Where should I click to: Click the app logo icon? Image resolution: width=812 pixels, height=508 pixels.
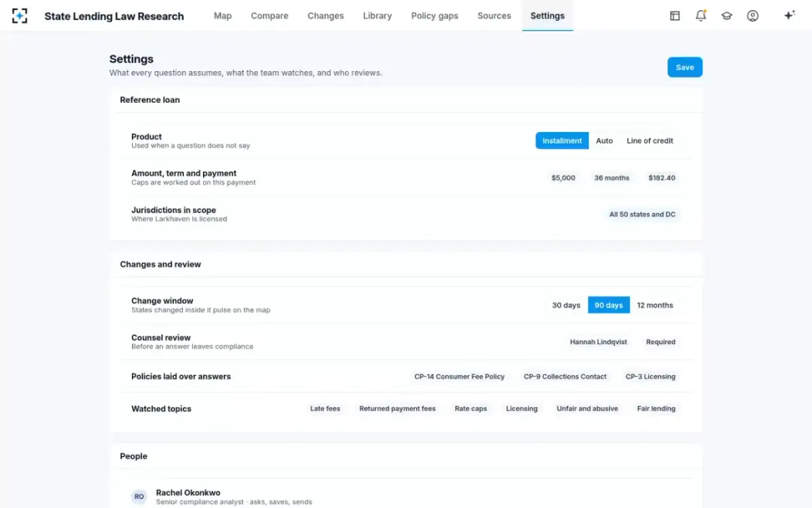point(20,16)
